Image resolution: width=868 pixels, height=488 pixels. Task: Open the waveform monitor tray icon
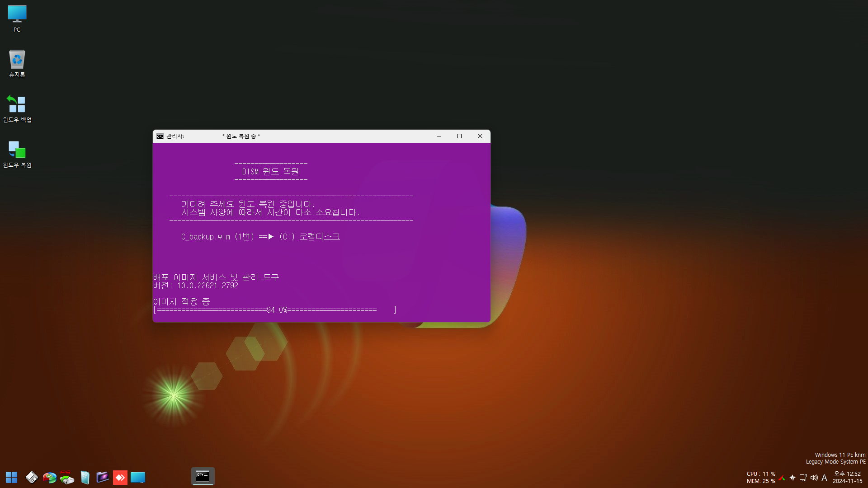point(793,478)
